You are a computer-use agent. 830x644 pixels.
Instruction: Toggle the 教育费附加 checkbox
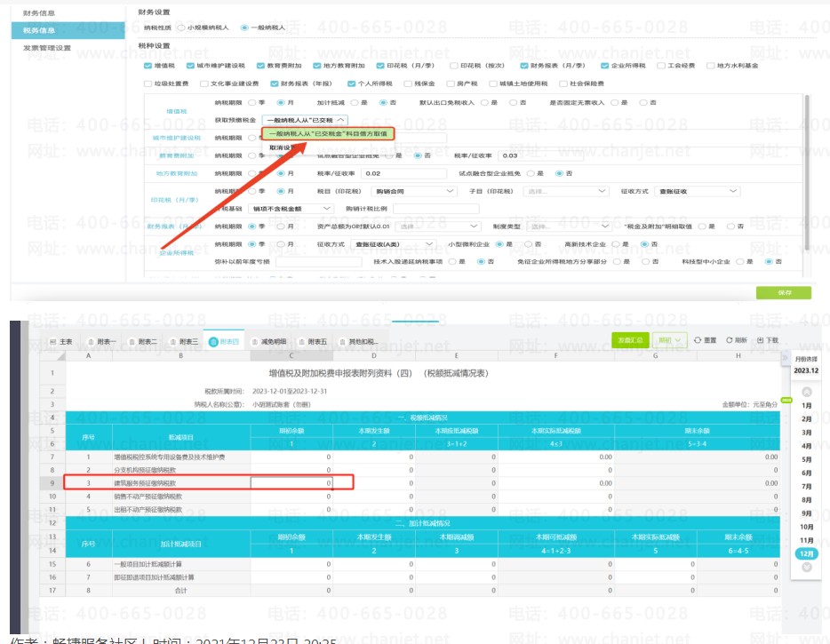tap(260, 66)
